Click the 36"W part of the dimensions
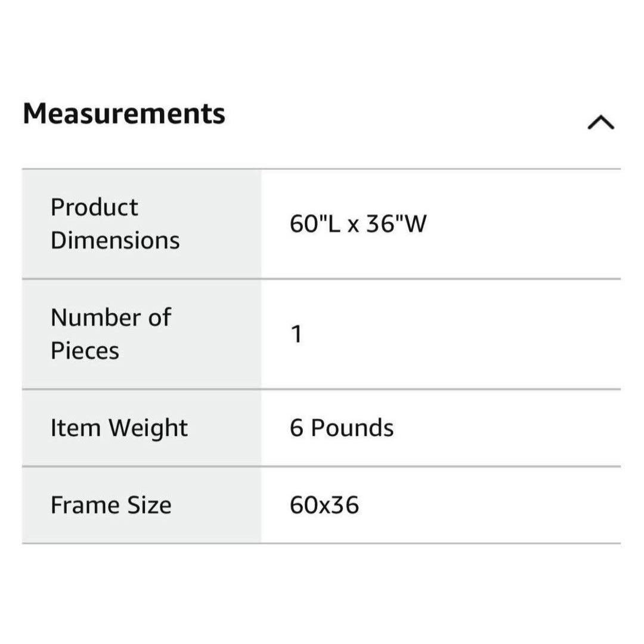The width and height of the screenshot is (644, 644). pos(397,224)
